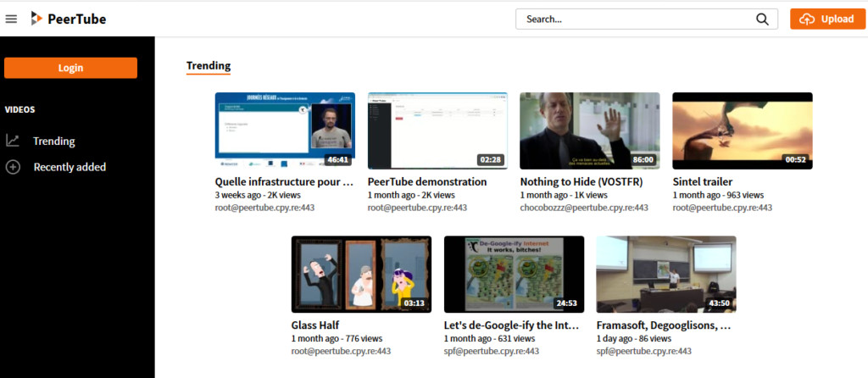The width and height of the screenshot is (868, 378).
Task: Click the 02:28 duration badge
Action: (491, 160)
